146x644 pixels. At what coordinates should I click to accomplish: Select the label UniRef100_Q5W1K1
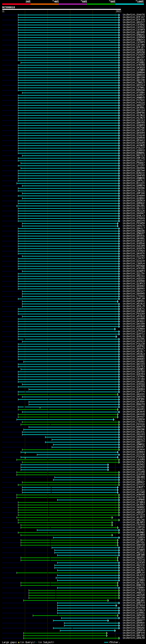[x=134, y=35]
